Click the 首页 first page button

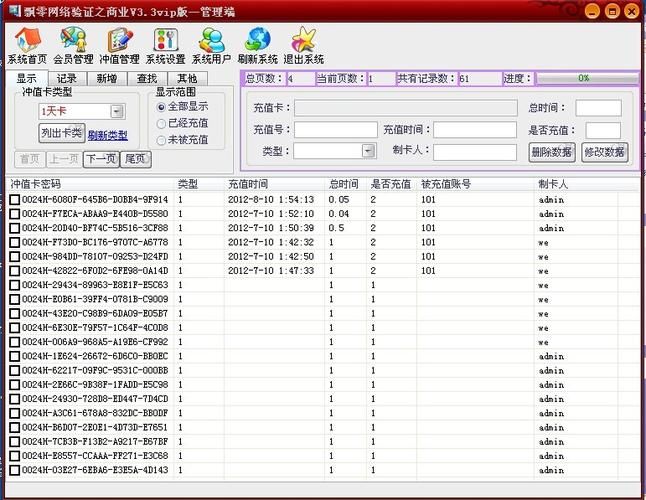click(30, 159)
